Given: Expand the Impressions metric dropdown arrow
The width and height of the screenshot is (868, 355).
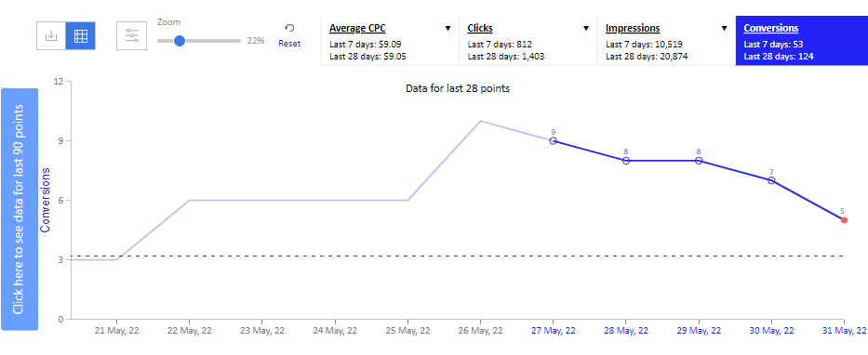Looking at the screenshot, I should pyautogui.click(x=725, y=28).
